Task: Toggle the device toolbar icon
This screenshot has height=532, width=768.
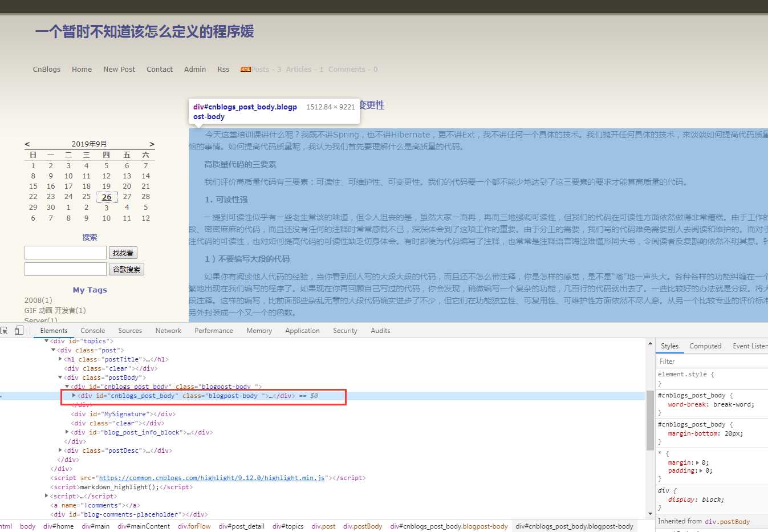Action: pos(19,331)
